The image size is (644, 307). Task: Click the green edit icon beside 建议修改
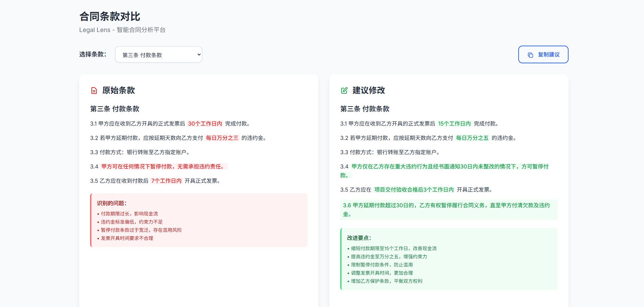(x=344, y=90)
